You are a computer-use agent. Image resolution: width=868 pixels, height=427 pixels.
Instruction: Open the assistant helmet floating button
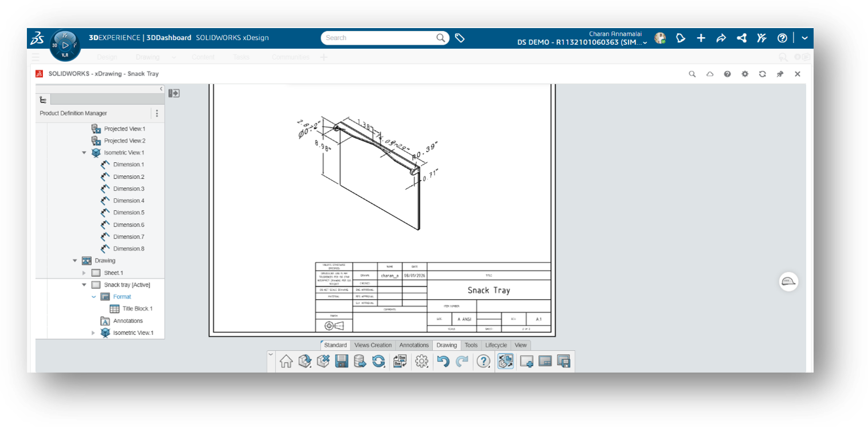tap(788, 281)
